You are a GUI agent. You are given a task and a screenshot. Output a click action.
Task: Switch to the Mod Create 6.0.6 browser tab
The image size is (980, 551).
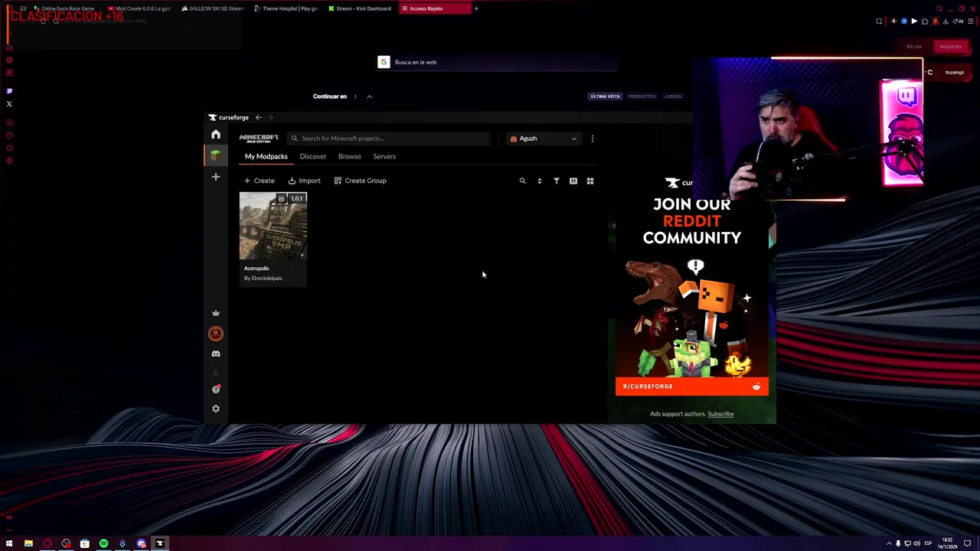tap(138, 8)
